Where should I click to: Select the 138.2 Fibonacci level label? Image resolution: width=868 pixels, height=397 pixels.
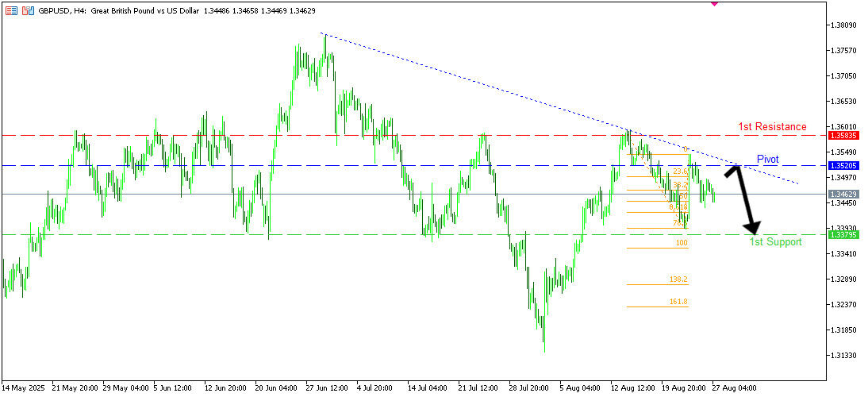click(x=678, y=279)
